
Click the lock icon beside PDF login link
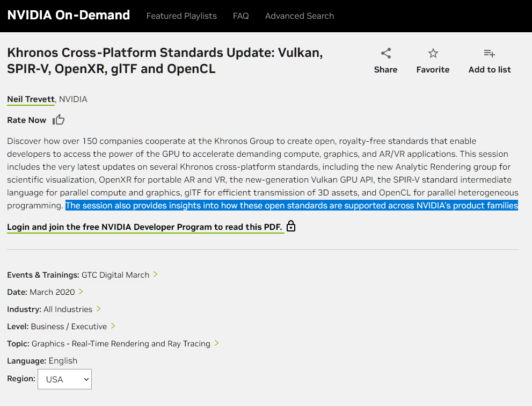point(291,226)
